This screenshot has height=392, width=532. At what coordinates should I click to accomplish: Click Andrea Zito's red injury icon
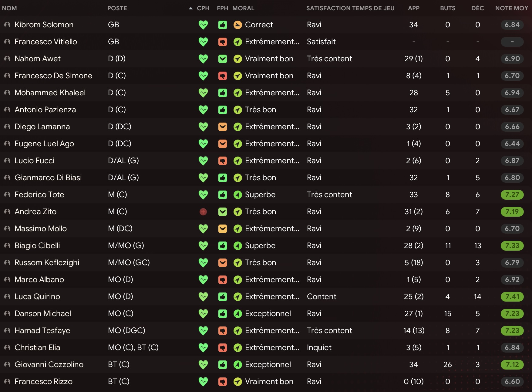pos(203,212)
